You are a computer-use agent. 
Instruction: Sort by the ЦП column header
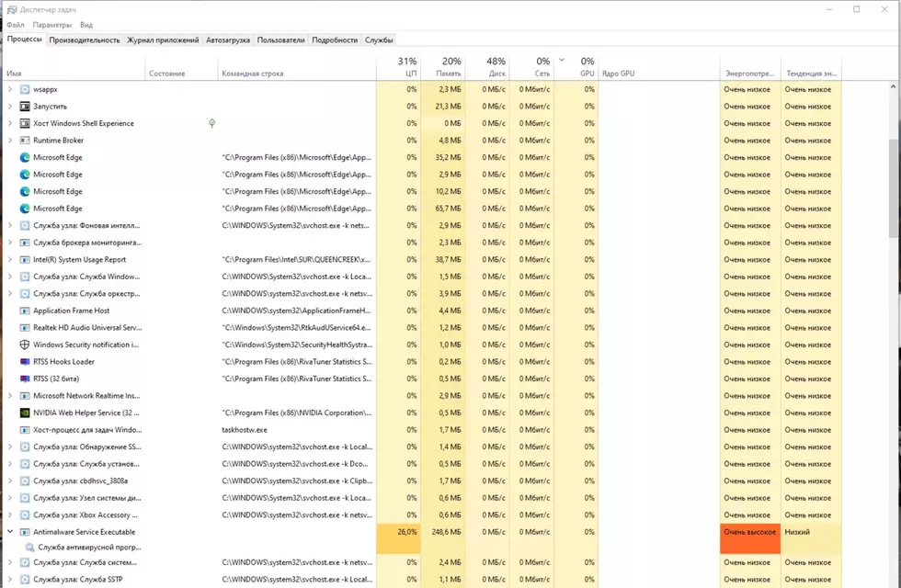pyautogui.click(x=399, y=68)
